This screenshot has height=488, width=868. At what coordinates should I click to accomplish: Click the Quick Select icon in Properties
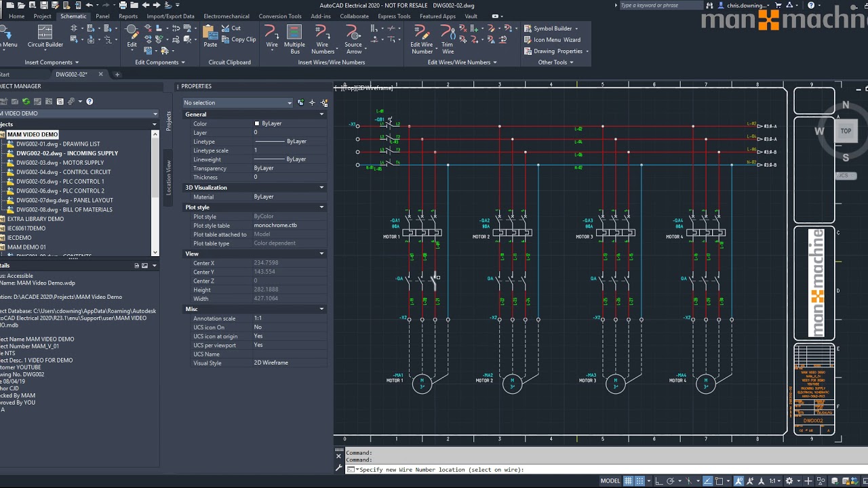(324, 103)
